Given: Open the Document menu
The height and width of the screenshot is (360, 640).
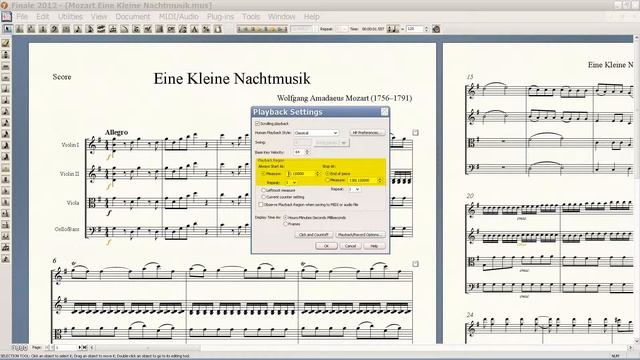Looking at the screenshot, I should coord(133,16).
